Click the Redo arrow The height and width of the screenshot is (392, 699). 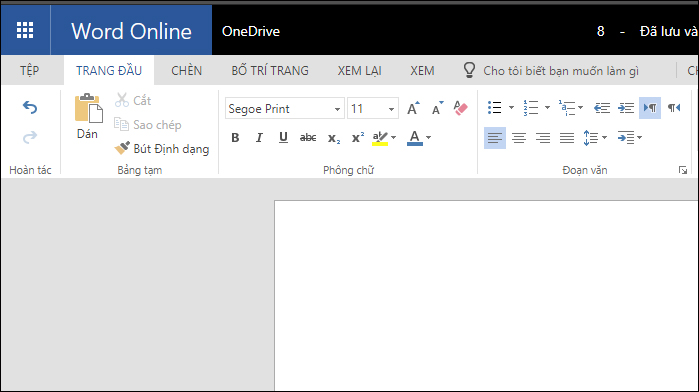tap(30, 137)
